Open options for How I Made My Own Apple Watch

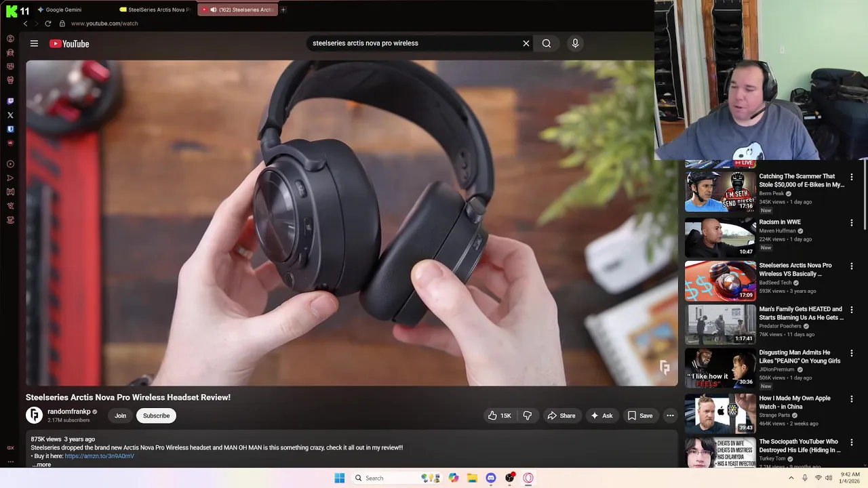pos(852,399)
